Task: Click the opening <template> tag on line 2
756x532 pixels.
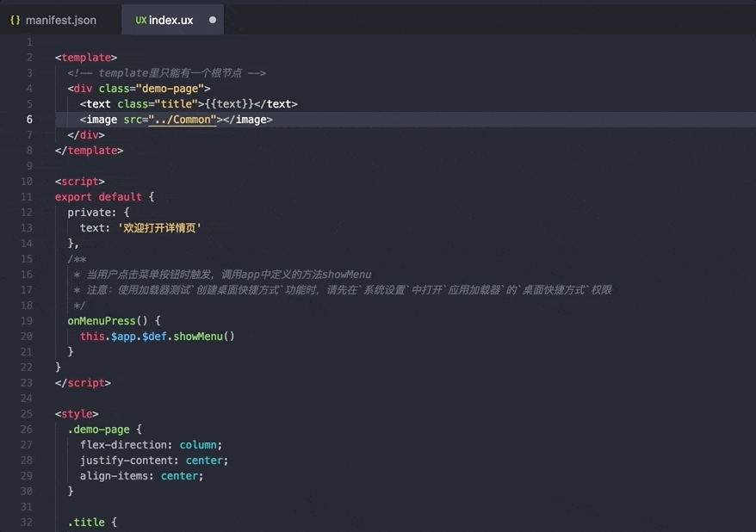Action: pyautogui.click(x=86, y=58)
